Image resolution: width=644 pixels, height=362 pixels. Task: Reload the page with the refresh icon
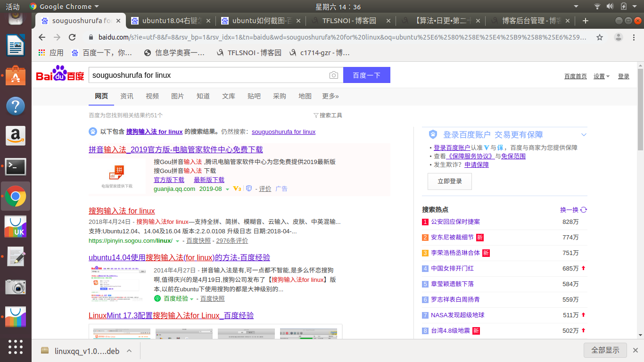(72, 37)
